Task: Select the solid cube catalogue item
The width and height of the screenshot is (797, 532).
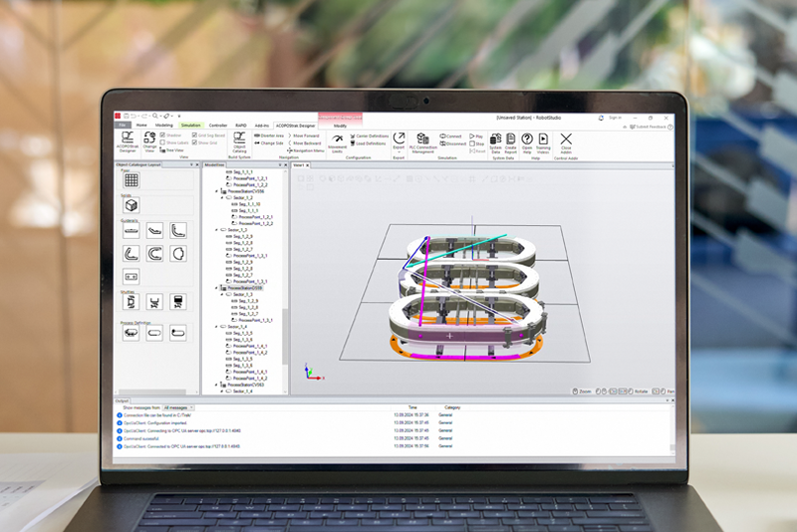Action: pyautogui.click(x=132, y=205)
